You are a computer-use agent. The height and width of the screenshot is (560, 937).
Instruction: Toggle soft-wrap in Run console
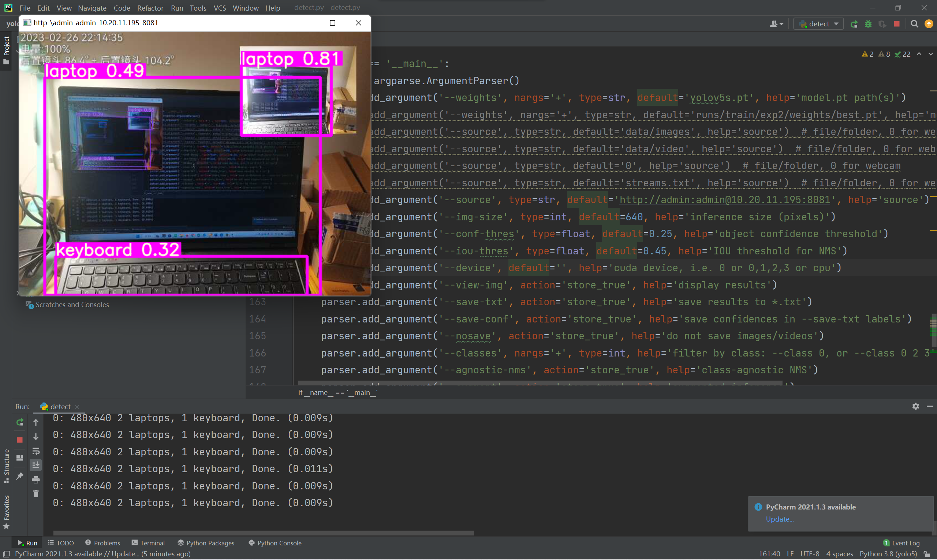tap(36, 451)
